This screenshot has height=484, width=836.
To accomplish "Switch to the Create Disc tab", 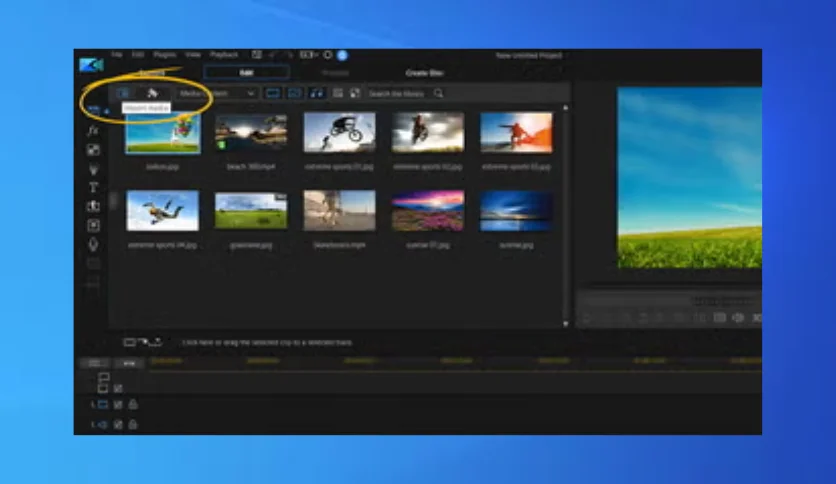I will click(424, 72).
